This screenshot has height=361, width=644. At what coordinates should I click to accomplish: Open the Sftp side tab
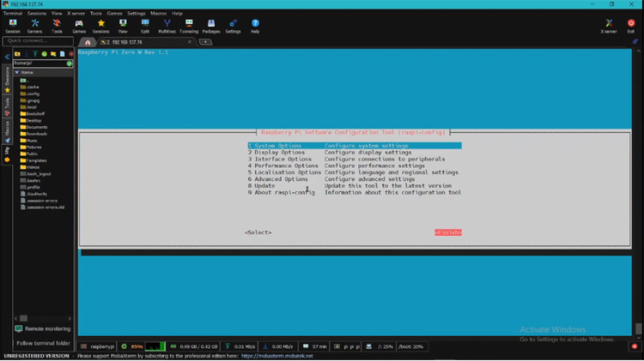pyautogui.click(x=7, y=154)
